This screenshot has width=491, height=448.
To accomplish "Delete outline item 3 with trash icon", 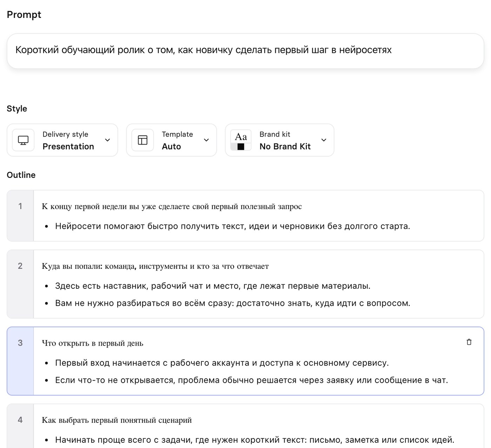I will click(469, 342).
